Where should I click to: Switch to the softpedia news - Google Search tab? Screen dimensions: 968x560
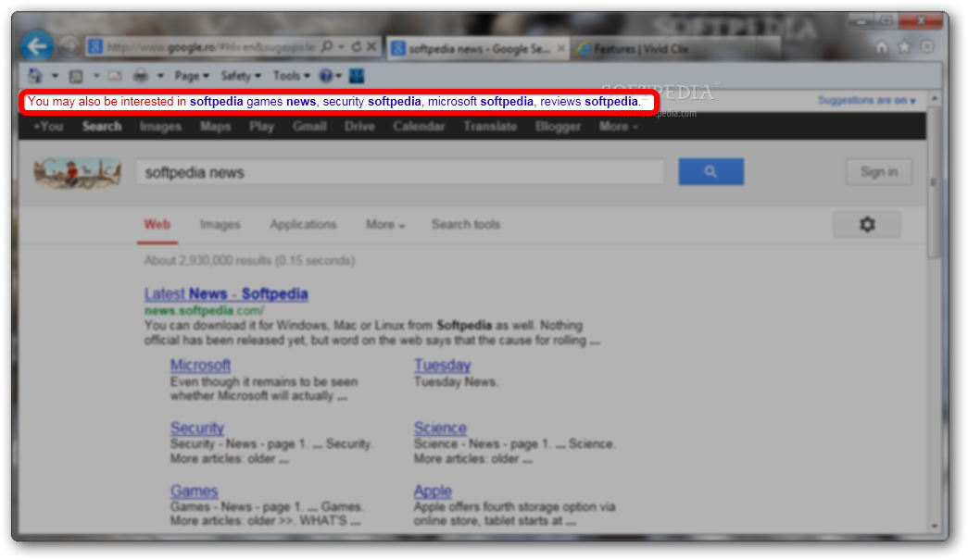click(479, 49)
